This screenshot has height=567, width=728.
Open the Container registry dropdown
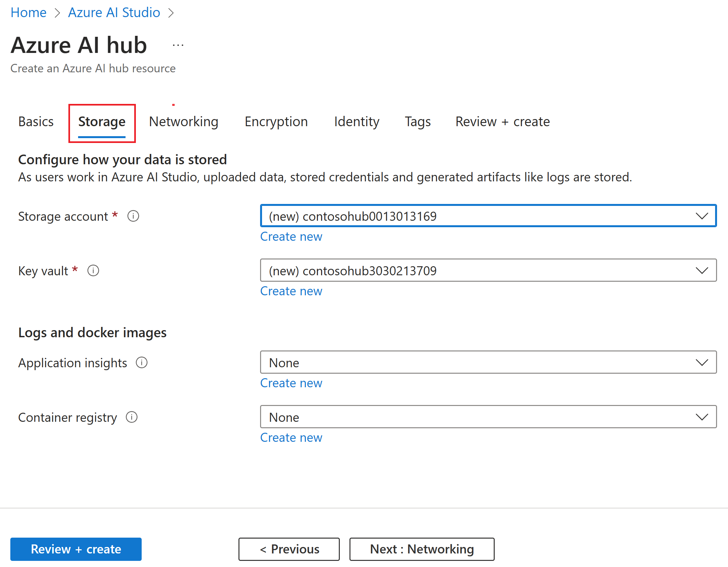[x=488, y=417]
